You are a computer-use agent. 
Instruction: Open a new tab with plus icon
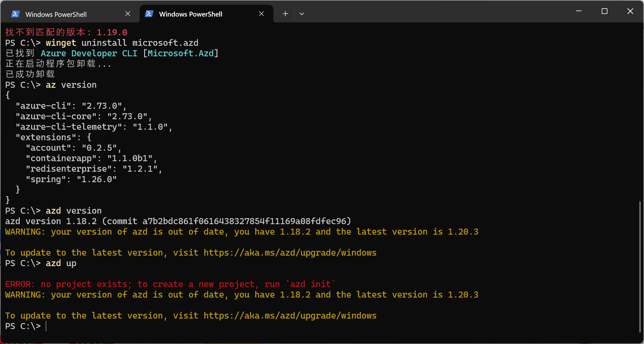pos(285,14)
